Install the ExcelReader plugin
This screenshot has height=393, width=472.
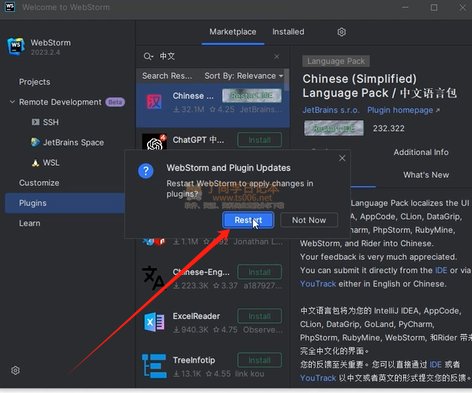[x=259, y=316]
